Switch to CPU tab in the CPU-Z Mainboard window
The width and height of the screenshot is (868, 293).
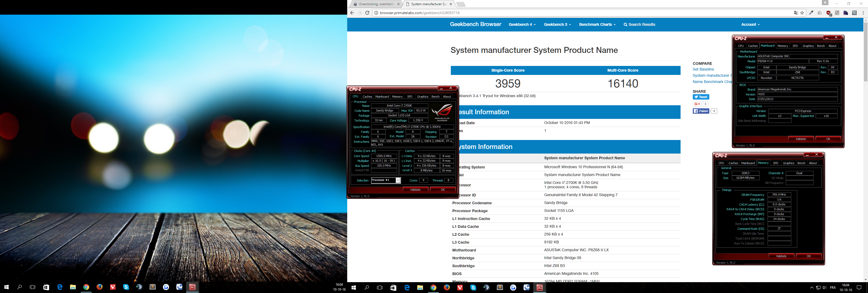point(741,46)
